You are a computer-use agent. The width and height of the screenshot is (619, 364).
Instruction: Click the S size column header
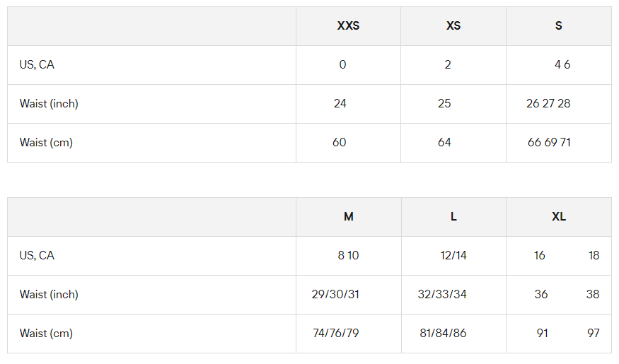pos(559,26)
